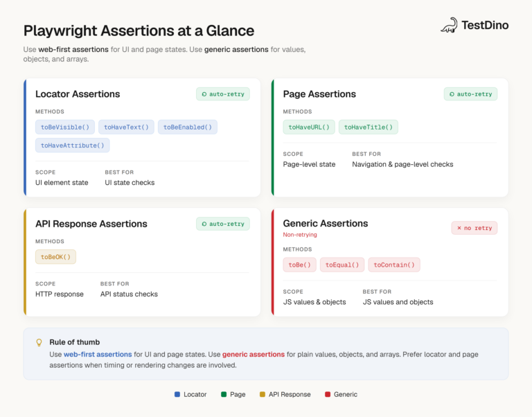Viewport: 532px width, 417px height.
Task: Select the toBe() method chip
Action: pyautogui.click(x=299, y=265)
